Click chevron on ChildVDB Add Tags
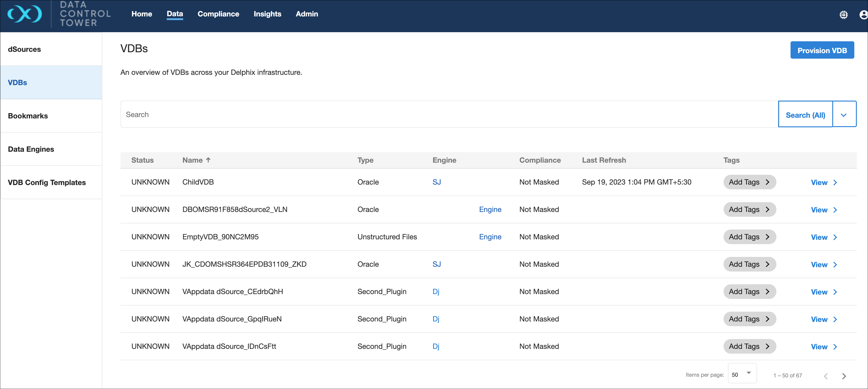 point(768,182)
